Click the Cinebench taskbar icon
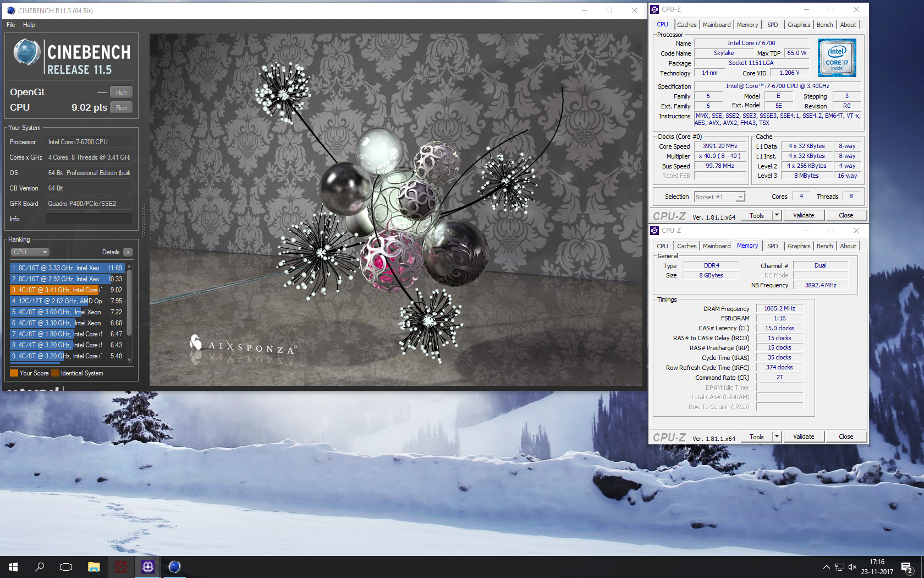924x578 pixels. 174,567
